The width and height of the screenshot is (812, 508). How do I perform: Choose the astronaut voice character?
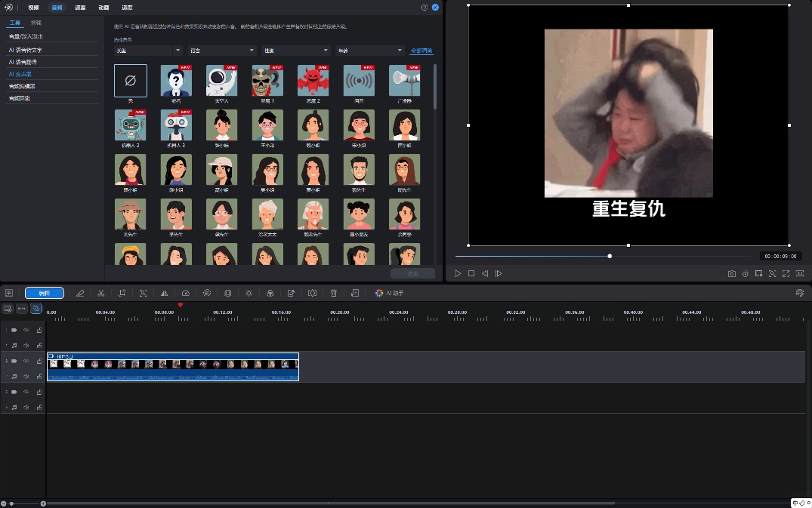click(x=221, y=81)
